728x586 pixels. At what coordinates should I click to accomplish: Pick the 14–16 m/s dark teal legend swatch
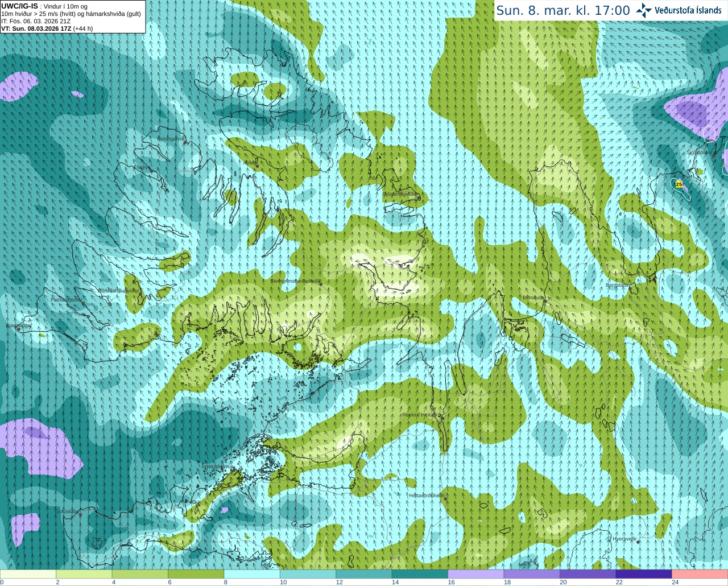[x=420, y=574]
